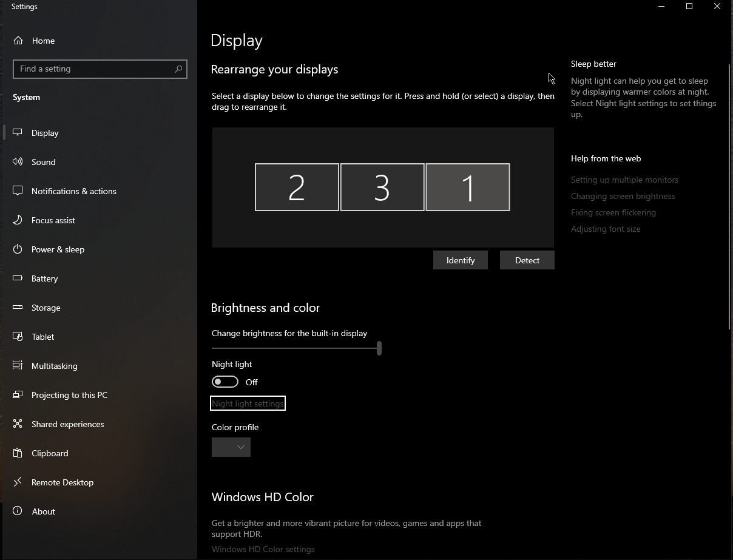The width and height of the screenshot is (733, 560).
Task: Open the Color profile dropdown
Action: tap(231, 447)
